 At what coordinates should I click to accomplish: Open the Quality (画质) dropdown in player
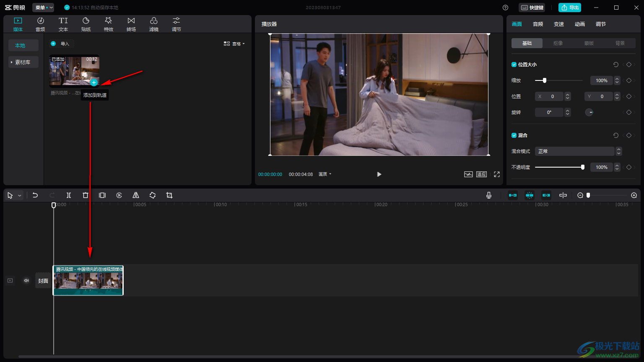(x=325, y=174)
